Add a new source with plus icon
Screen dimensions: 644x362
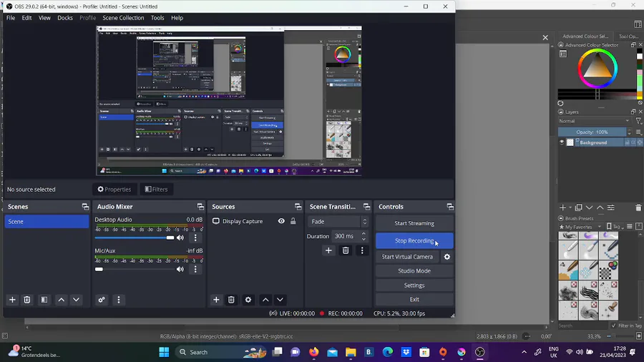click(x=216, y=300)
